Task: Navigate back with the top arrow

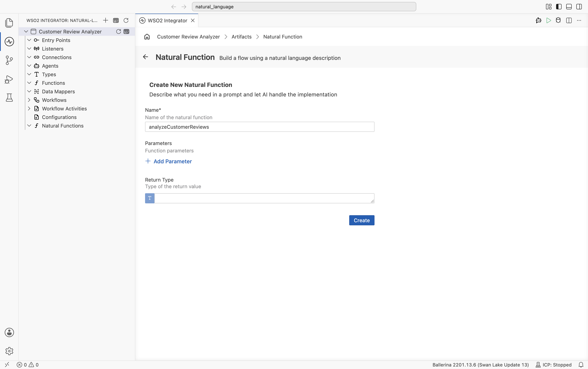Action: (x=174, y=7)
